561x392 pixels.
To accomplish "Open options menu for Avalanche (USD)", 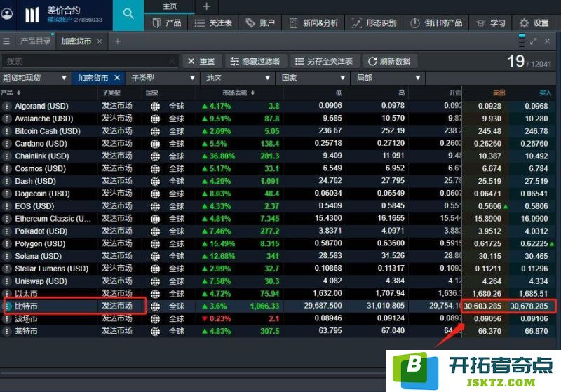I will click(6, 119).
